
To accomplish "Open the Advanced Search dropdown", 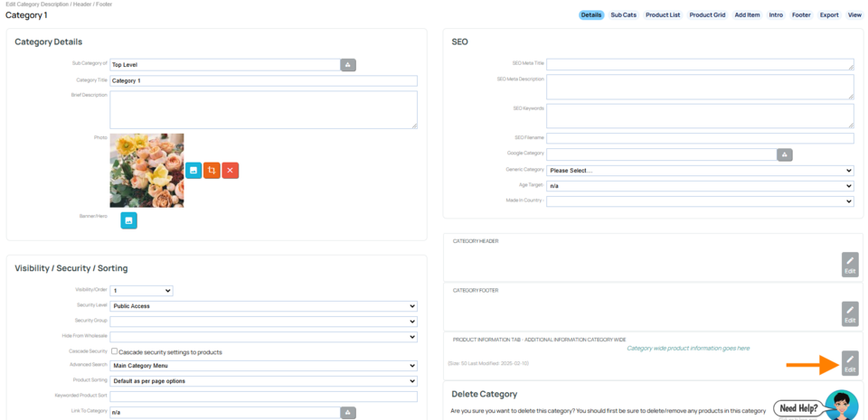I will [x=263, y=366].
